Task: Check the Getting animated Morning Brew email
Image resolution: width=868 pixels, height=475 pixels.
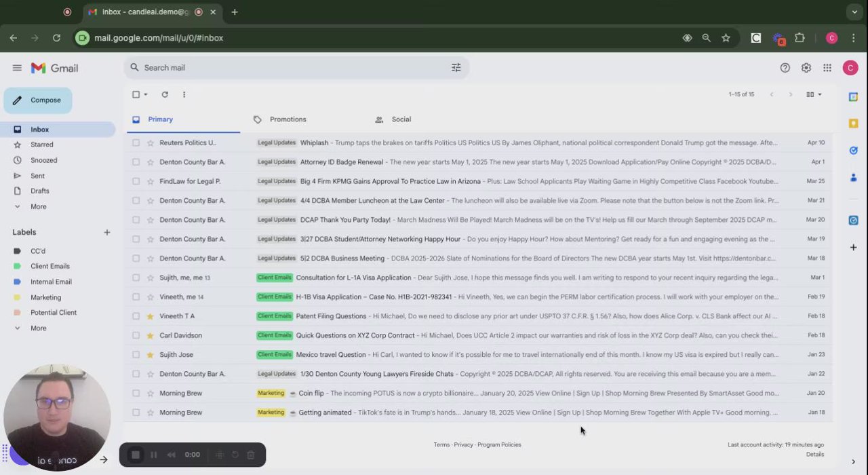Action: pos(136,413)
